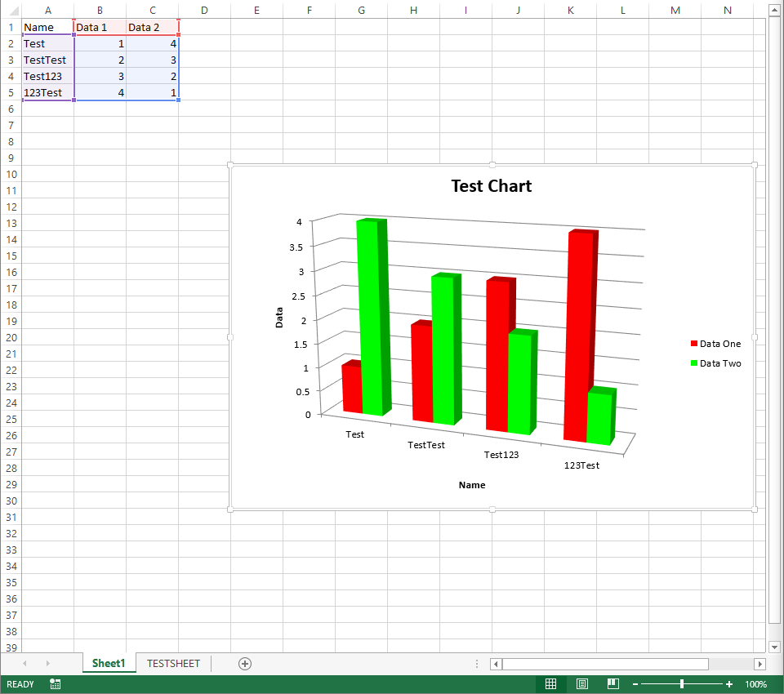The height and width of the screenshot is (694, 784).
Task: Select column header B
Action: tap(100, 10)
